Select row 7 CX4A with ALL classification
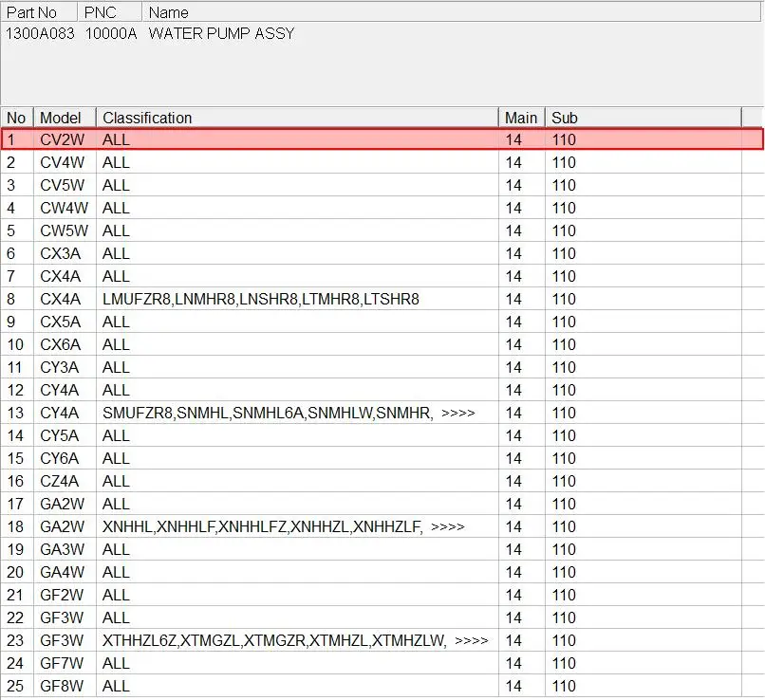Screen dimensions: 765x700 pos(382,276)
